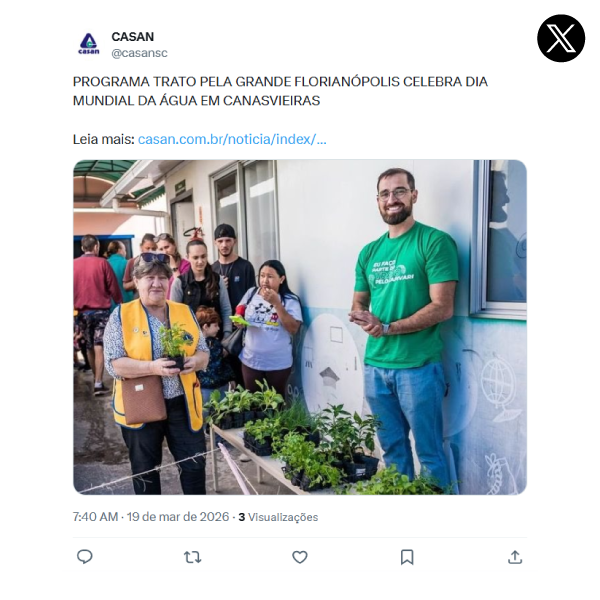View the post timestamp 7:40 AM details

pyautogui.click(x=95, y=517)
